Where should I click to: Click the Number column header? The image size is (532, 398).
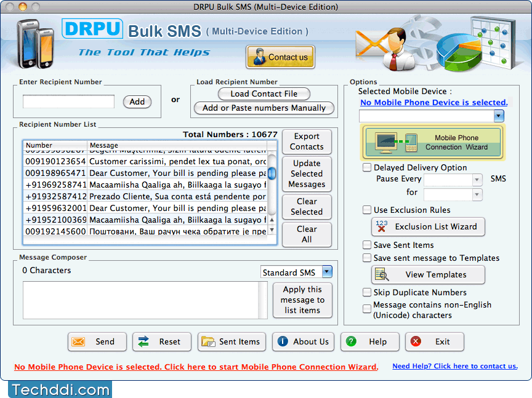(55, 145)
